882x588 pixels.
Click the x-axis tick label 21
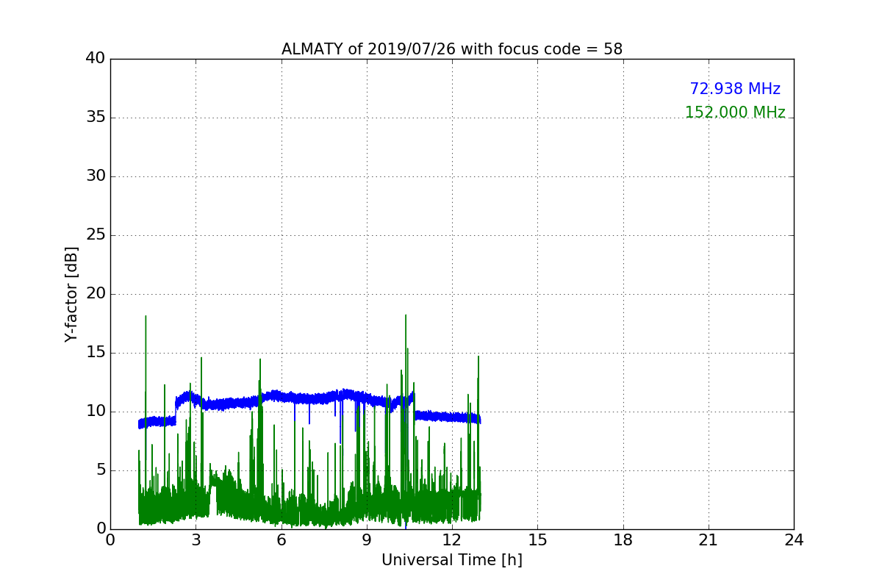coord(709,539)
